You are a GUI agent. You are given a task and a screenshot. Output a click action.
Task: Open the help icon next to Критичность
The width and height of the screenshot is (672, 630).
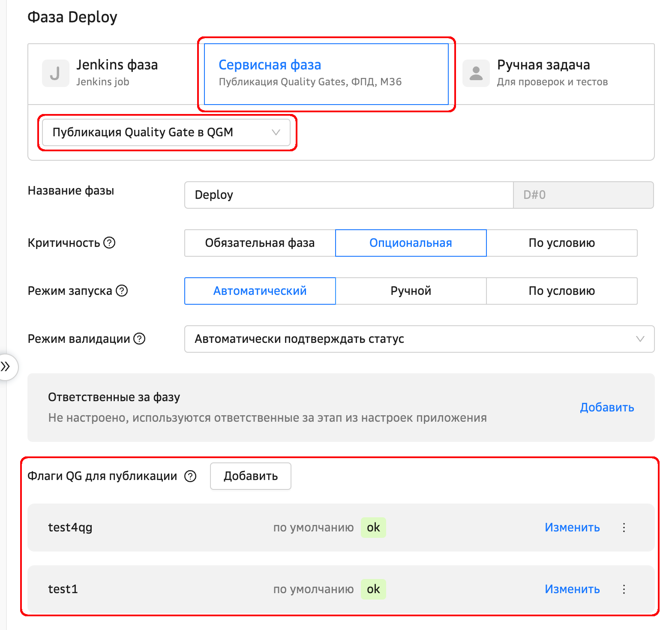point(110,243)
